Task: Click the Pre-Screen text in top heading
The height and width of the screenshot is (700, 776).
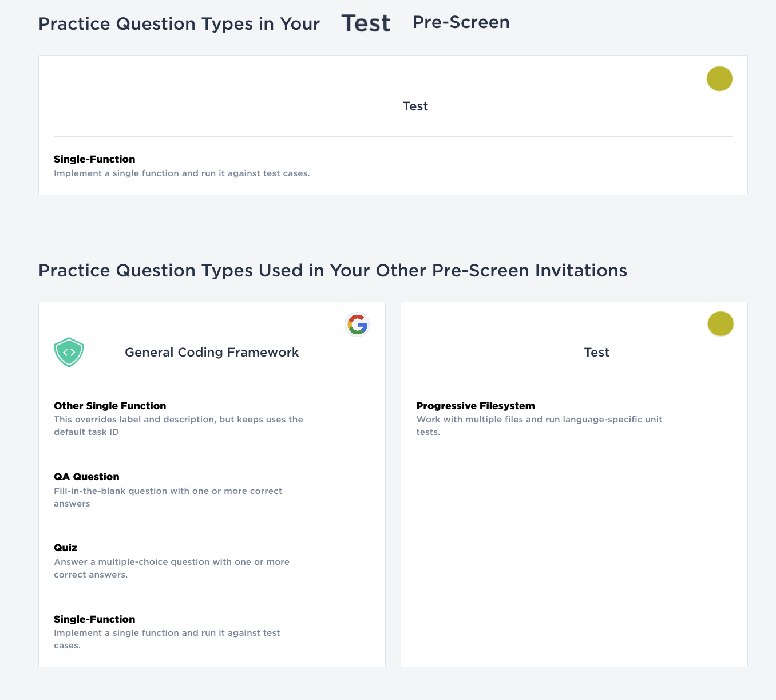Action: pyautogui.click(x=461, y=22)
